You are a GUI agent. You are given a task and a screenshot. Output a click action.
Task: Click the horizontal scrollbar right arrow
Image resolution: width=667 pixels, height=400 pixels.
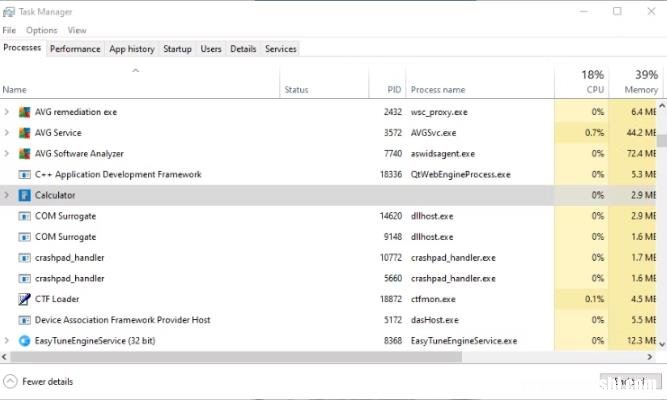(650, 357)
